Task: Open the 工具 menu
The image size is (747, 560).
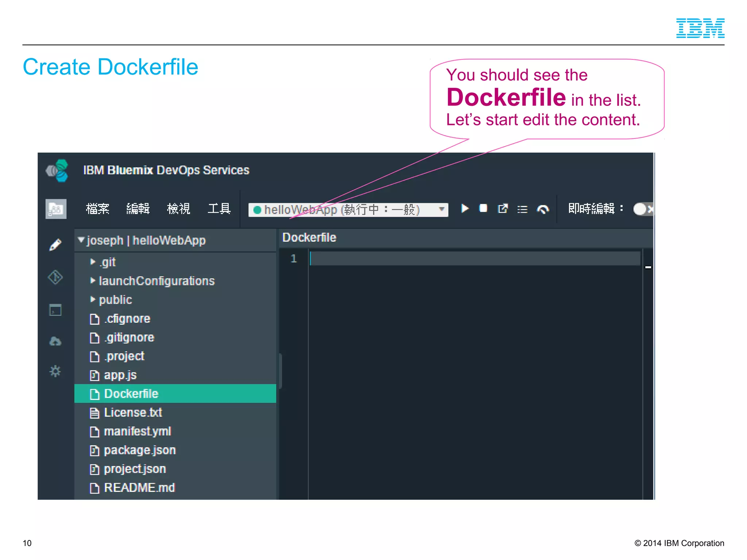Action: [x=219, y=209]
